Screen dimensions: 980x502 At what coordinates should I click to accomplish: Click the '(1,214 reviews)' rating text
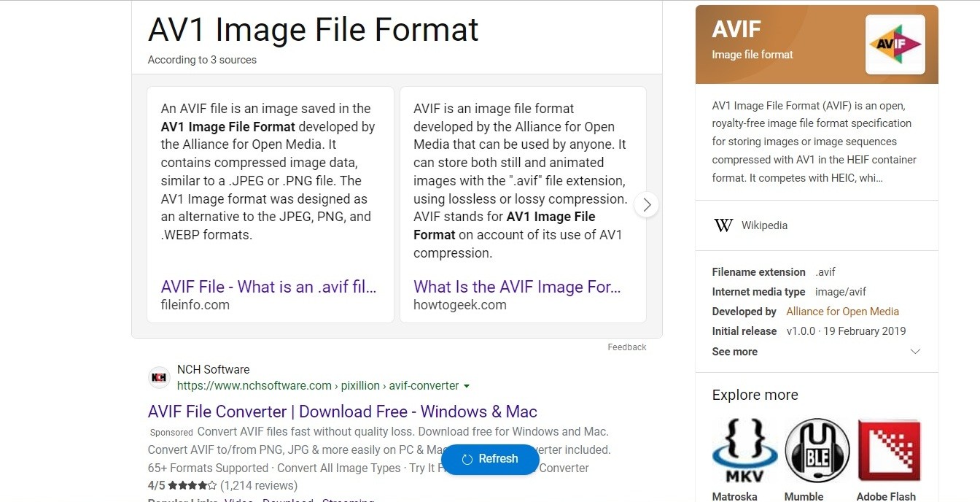pyautogui.click(x=259, y=485)
